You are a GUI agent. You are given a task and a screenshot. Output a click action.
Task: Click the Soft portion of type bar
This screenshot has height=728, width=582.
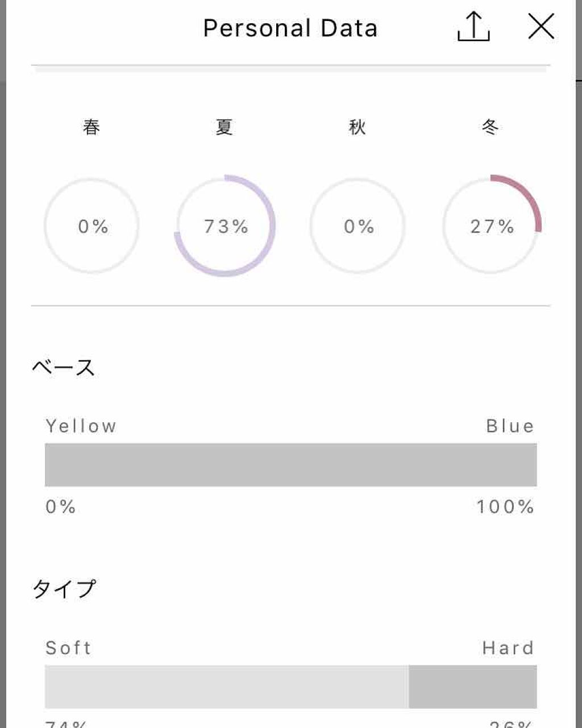tap(226, 687)
